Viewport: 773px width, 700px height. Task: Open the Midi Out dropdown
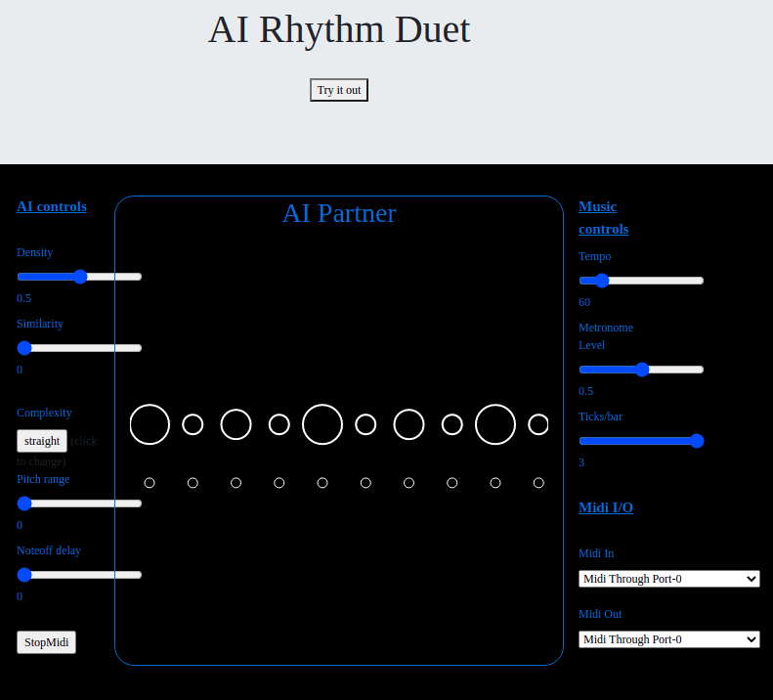coord(668,639)
